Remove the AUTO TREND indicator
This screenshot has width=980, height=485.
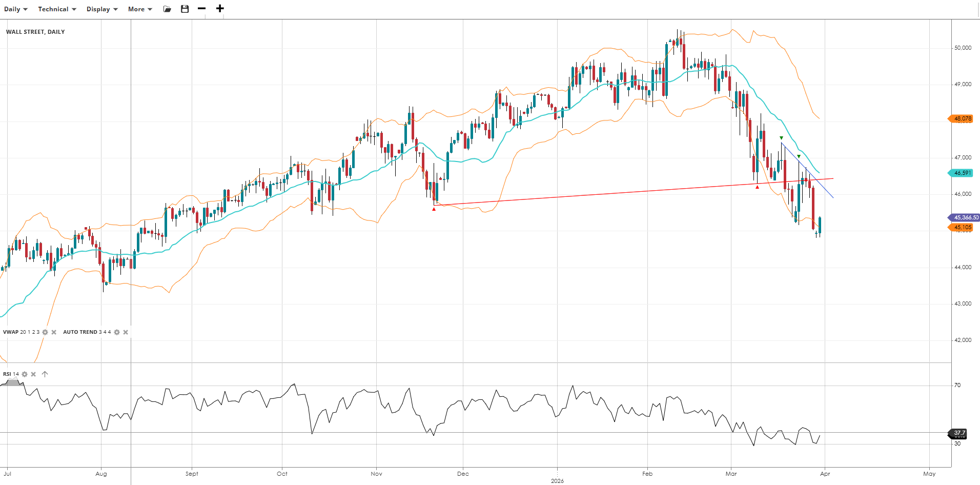(x=126, y=332)
